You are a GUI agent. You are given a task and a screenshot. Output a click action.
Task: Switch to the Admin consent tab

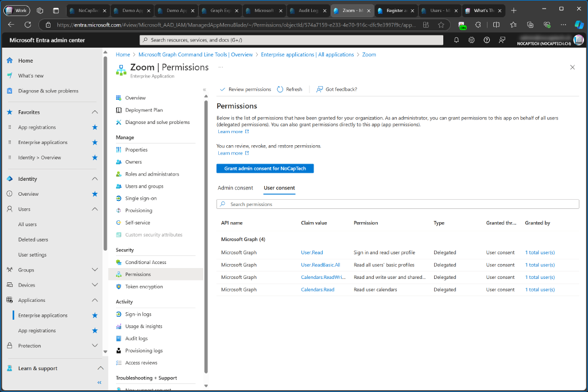(x=235, y=187)
